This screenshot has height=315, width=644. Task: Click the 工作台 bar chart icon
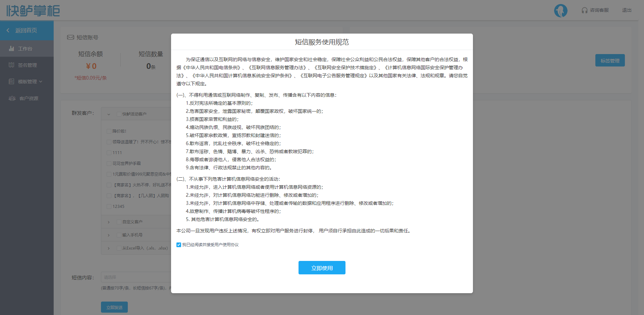[11, 49]
